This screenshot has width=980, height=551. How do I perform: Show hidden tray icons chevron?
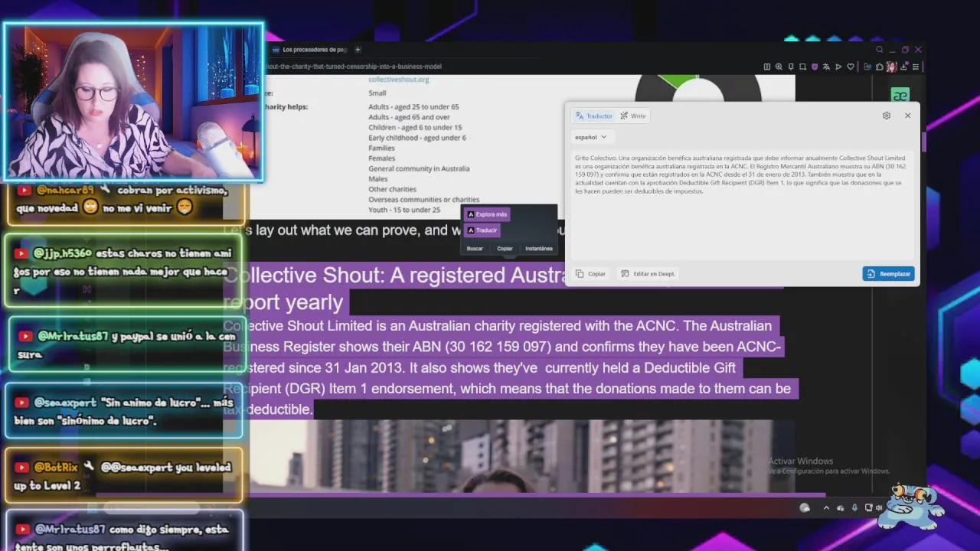(x=826, y=508)
